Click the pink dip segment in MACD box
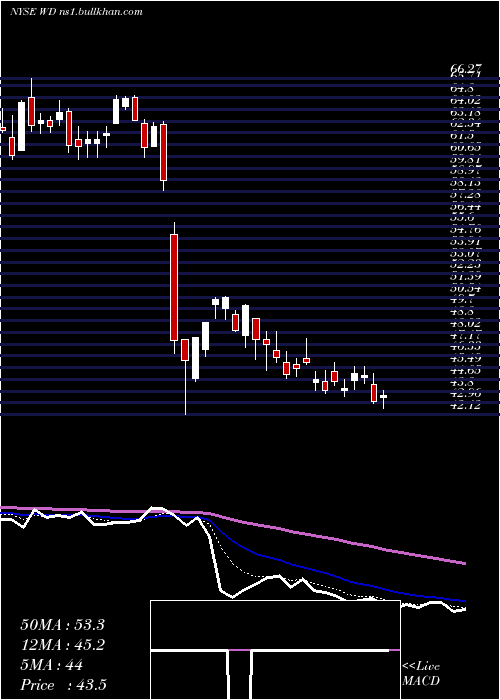 240,650
